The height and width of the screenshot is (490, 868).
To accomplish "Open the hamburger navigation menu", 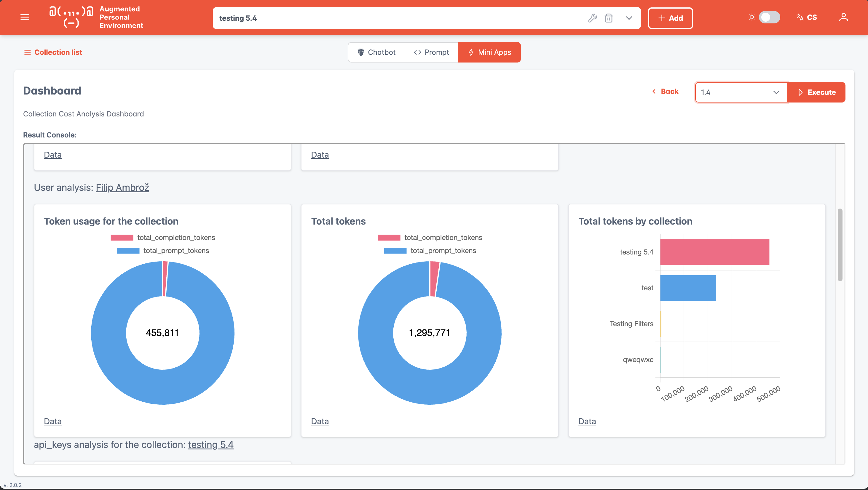I will tap(25, 17).
